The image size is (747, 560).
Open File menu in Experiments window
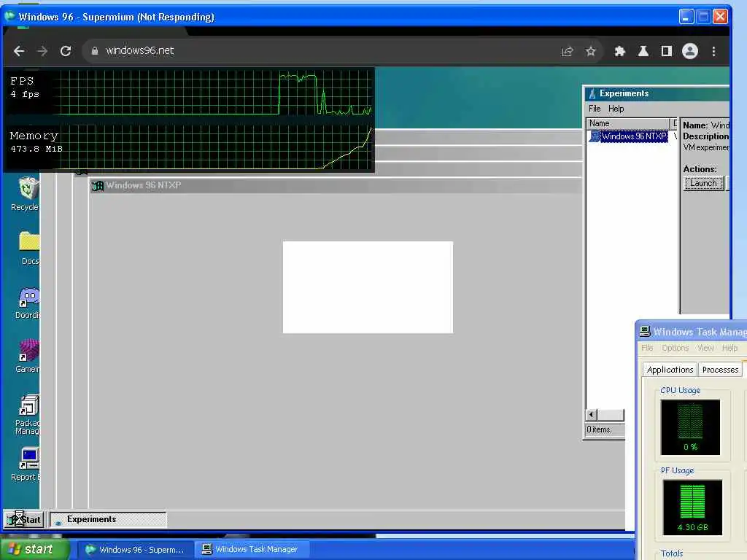coord(595,109)
